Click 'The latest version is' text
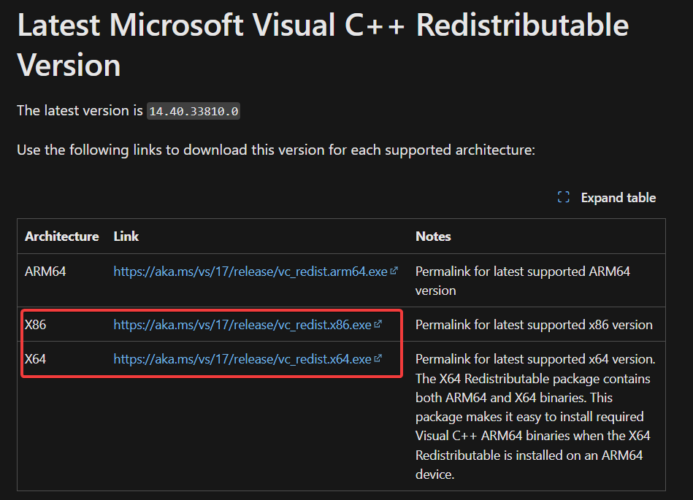693x500 pixels. [80, 111]
